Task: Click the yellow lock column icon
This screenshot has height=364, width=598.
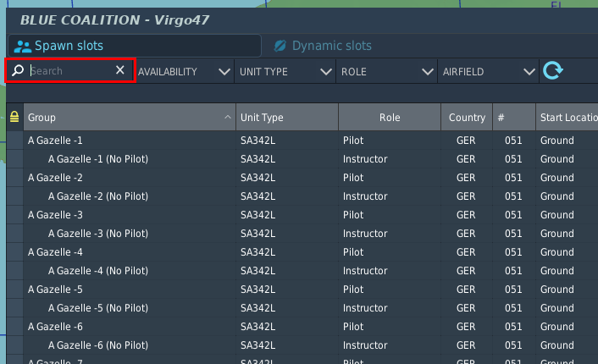Action: click(14, 117)
